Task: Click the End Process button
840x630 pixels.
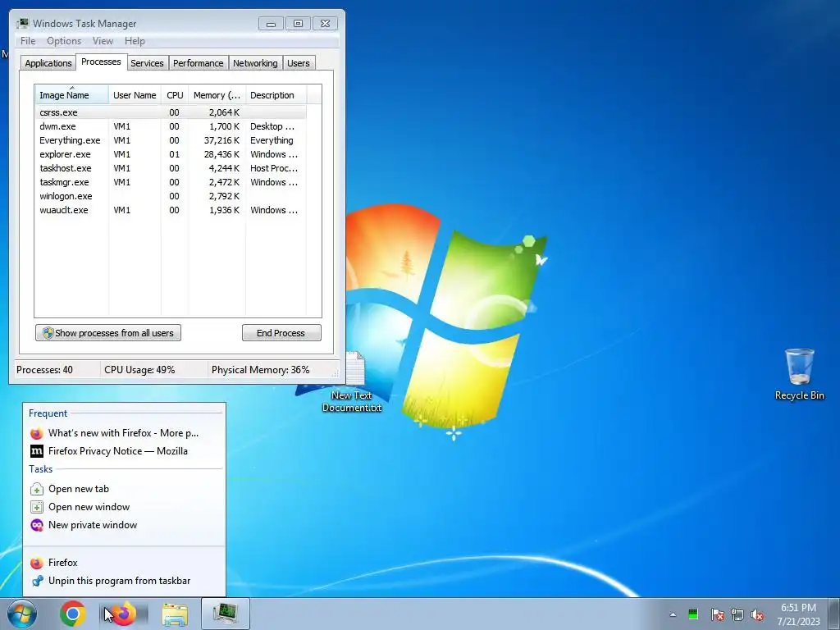Action: click(x=281, y=333)
